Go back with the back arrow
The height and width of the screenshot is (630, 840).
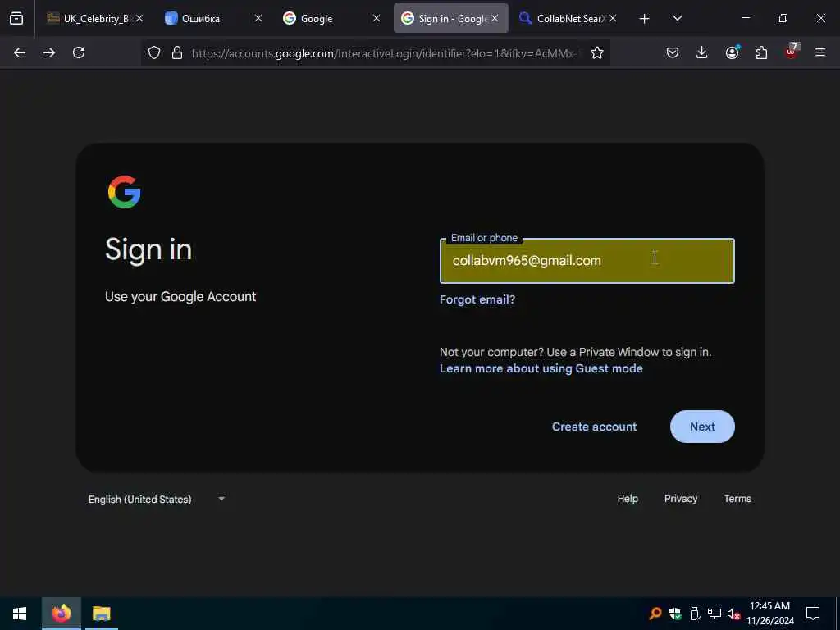(x=20, y=52)
